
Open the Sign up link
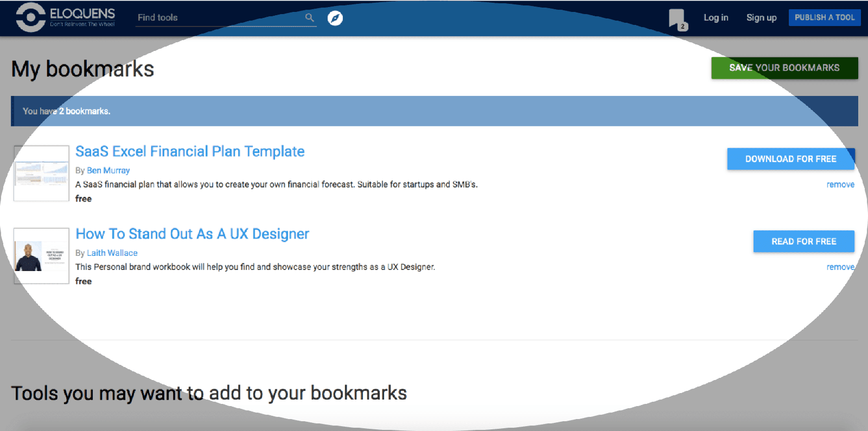761,17
